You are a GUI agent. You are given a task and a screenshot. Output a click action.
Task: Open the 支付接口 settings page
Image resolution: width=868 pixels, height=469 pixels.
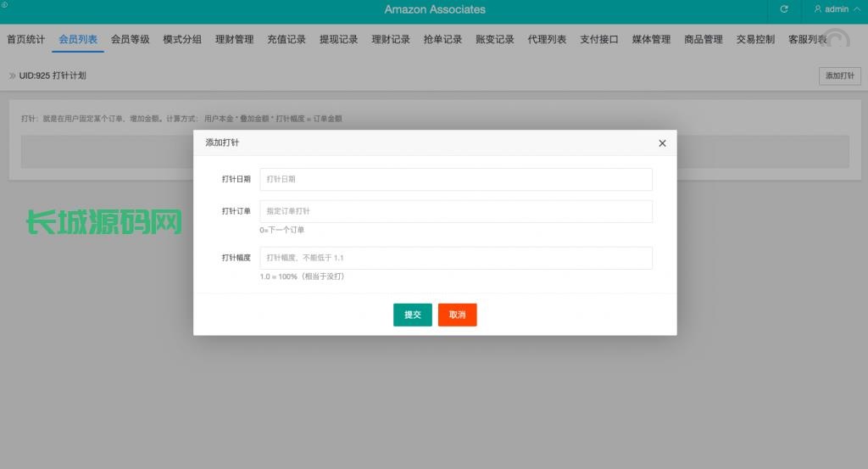coord(599,39)
